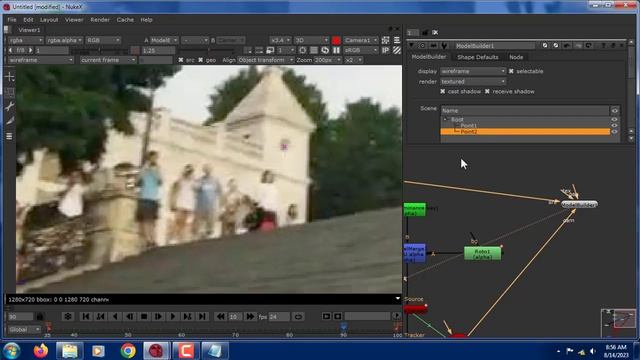Viewport: 640px width, 360px height.
Task: Open the Help menu
Action: pos(146,20)
